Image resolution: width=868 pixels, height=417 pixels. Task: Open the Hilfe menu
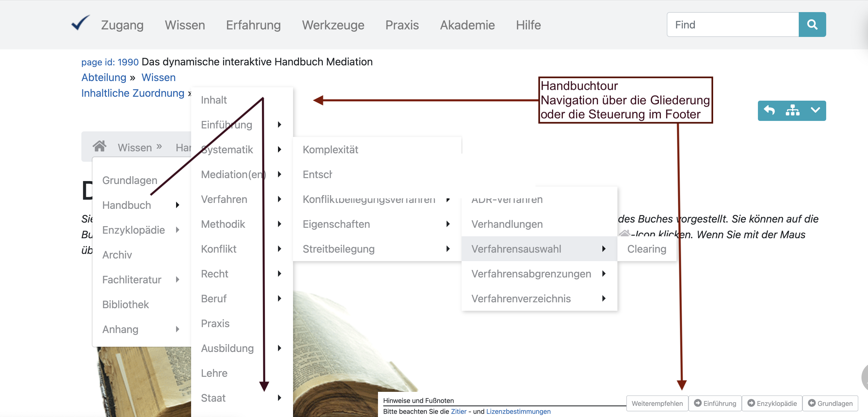[x=528, y=25]
